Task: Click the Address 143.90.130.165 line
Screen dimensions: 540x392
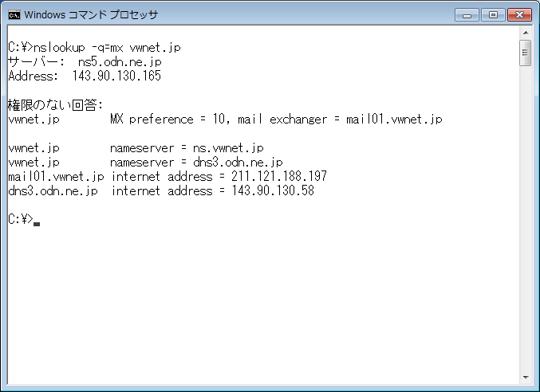Action: [x=85, y=76]
